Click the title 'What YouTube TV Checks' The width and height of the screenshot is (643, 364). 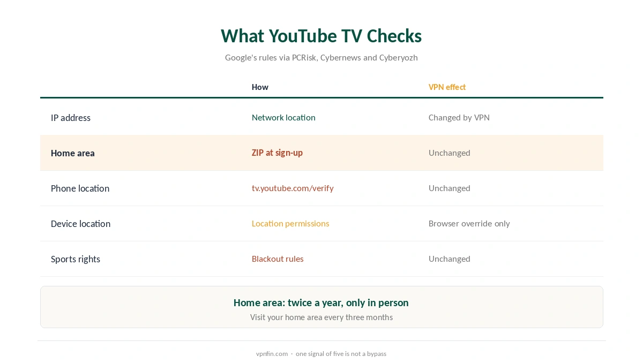click(x=322, y=36)
